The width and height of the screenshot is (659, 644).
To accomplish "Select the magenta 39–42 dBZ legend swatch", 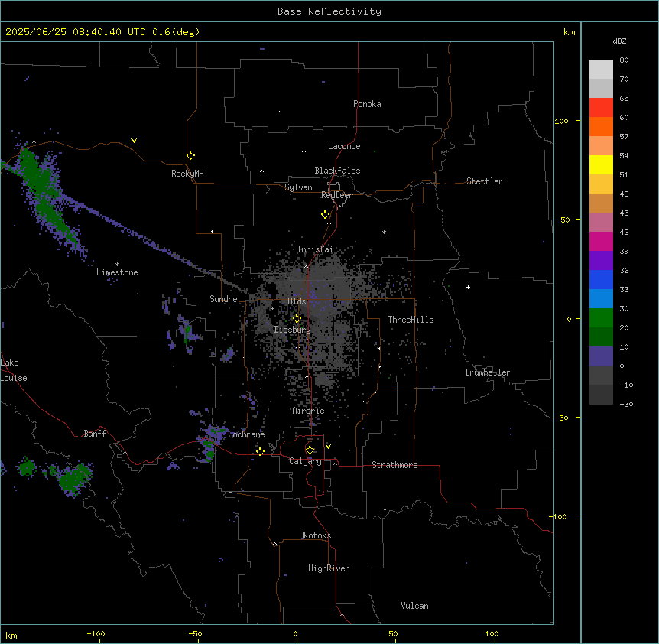I will click(x=601, y=241).
